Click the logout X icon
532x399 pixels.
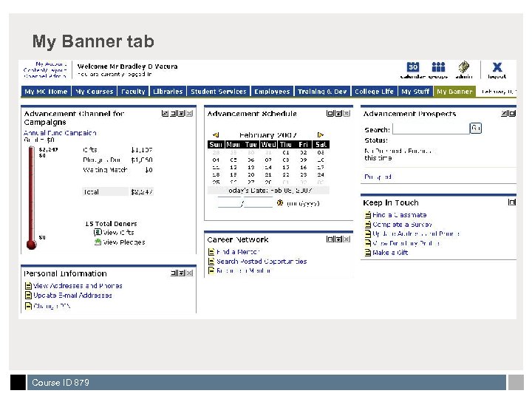coord(497,67)
